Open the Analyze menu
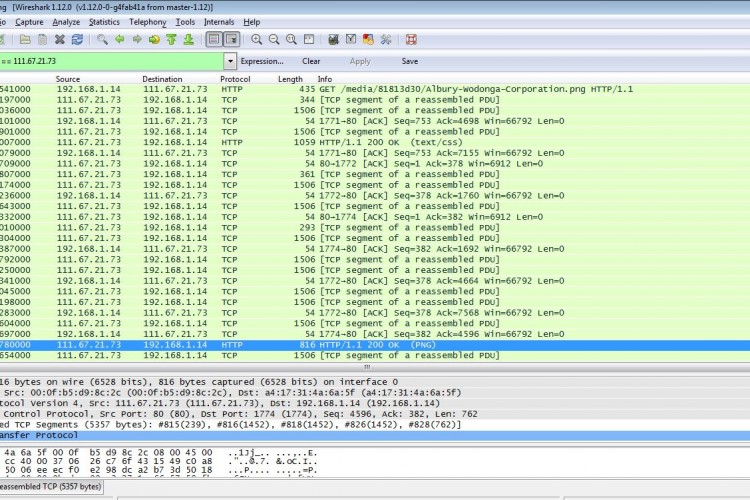This screenshot has height=500, width=750. pyautogui.click(x=66, y=22)
